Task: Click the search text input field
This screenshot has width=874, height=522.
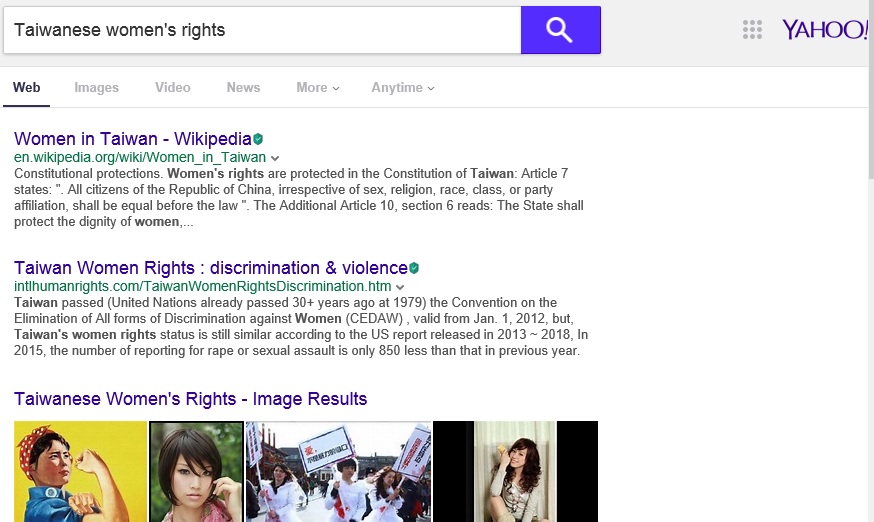Action: tap(262, 30)
